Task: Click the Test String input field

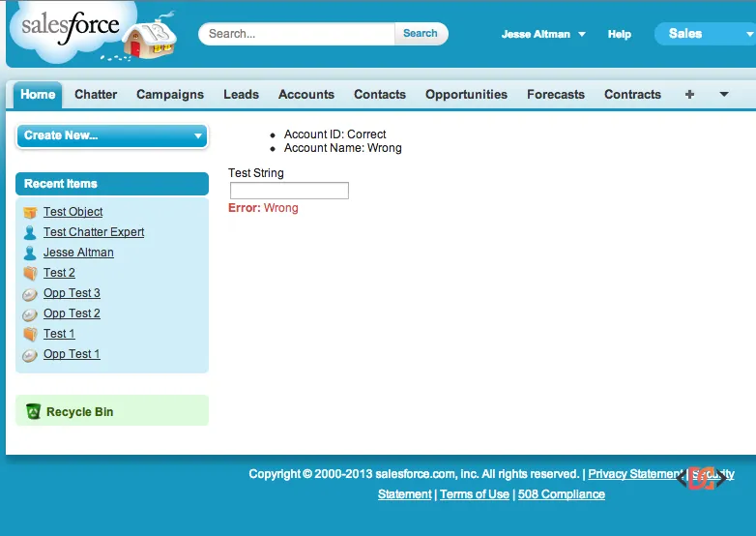Action: click(x=289, y=191)
